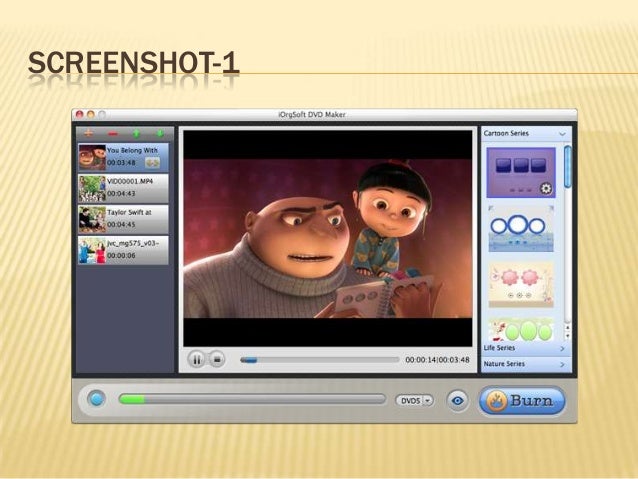
Task: Click the preview playback progress bar
Action: pos(319,360)
